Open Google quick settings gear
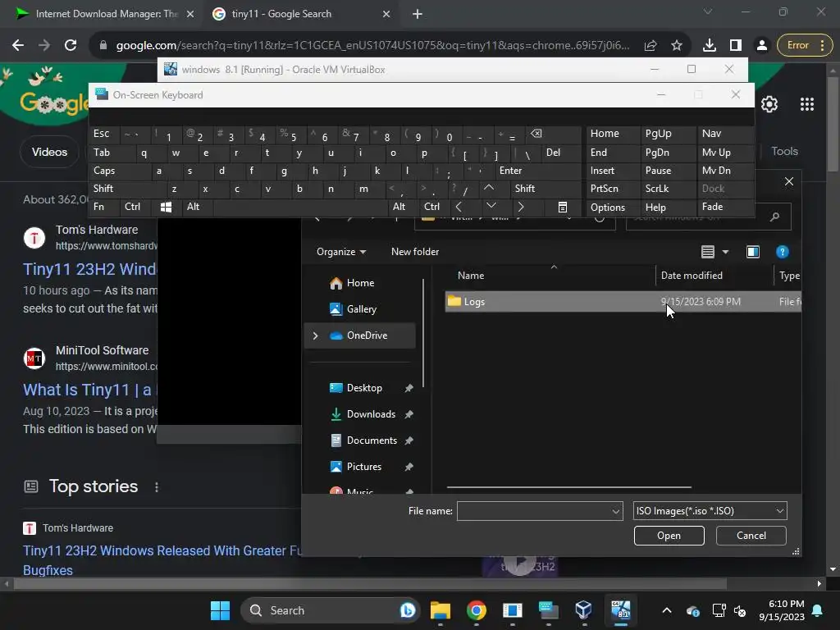Screen dimensions: 840x630 769,104
